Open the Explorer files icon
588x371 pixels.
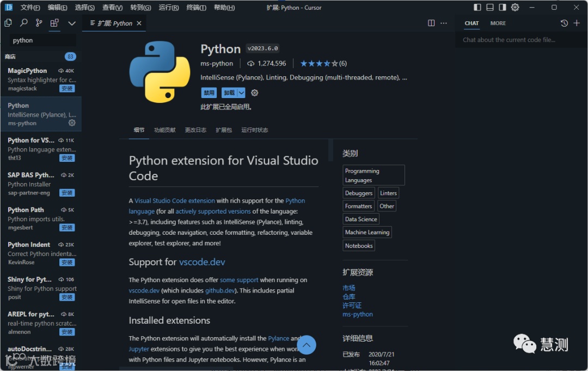pos(8,23)
